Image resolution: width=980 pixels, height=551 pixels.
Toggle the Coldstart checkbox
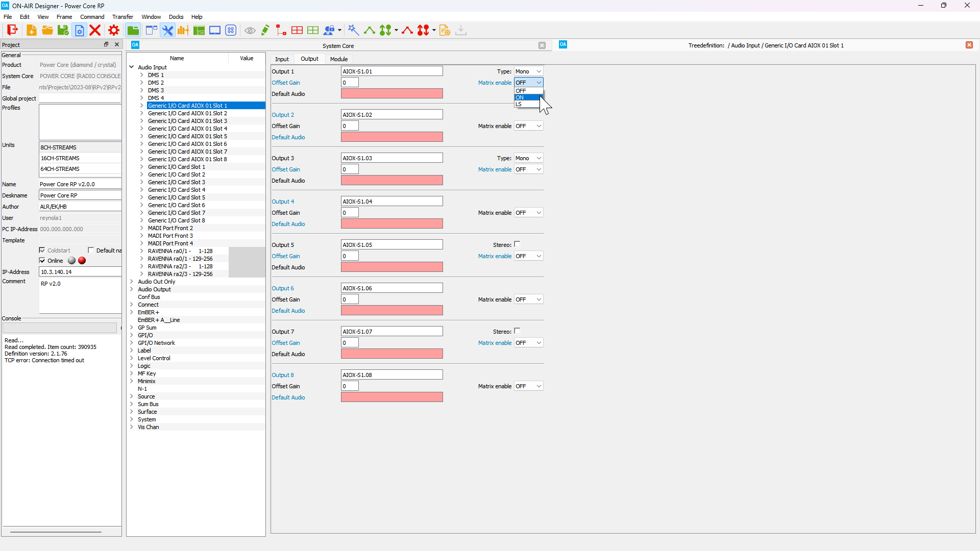(x=42, y=250)
